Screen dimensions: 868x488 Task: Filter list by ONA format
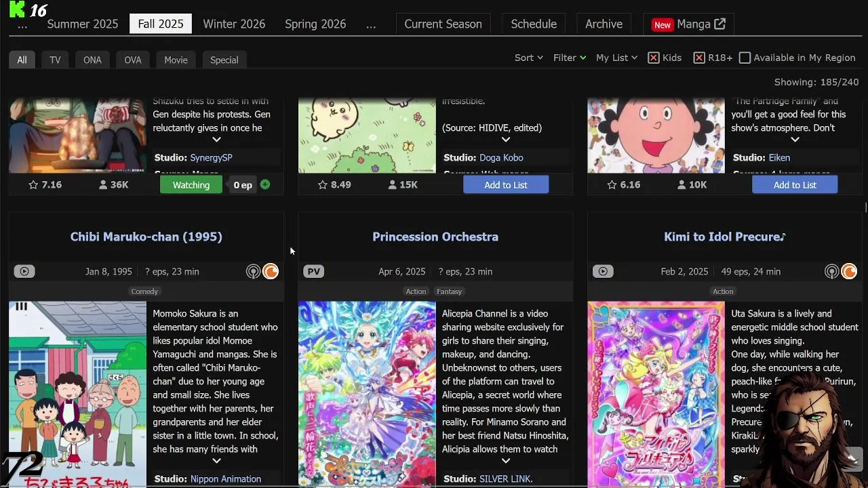coord(92,60)
